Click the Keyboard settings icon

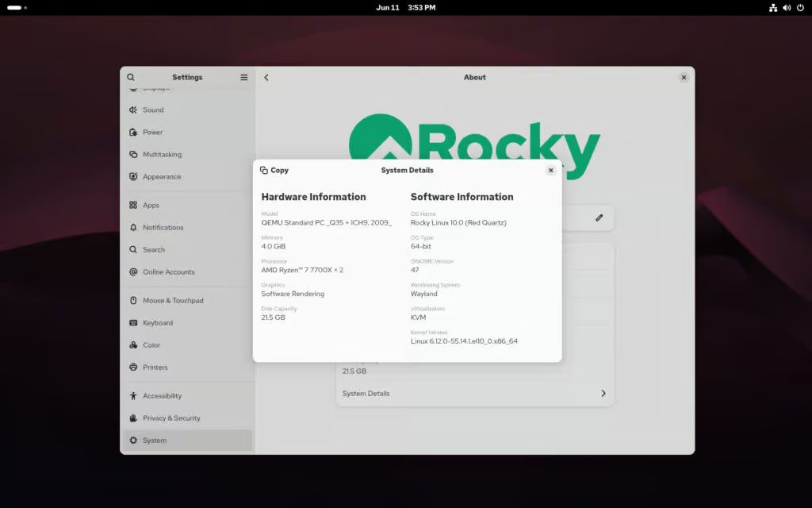134,322
